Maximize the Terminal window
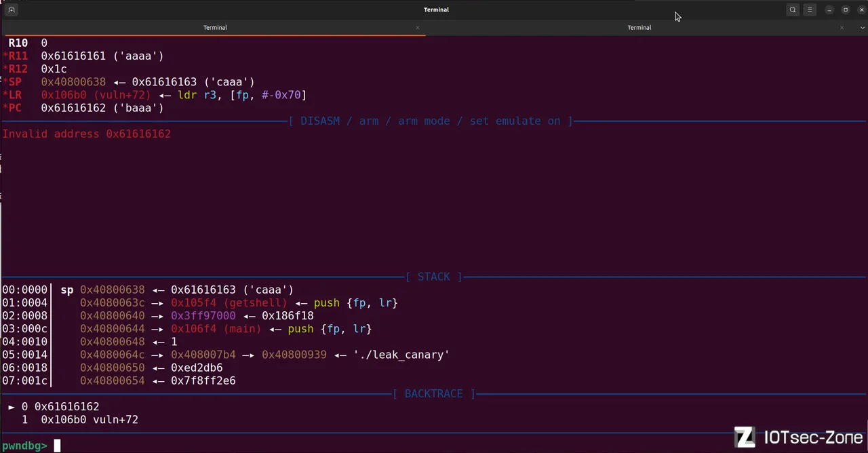 (x=846, y=9)
